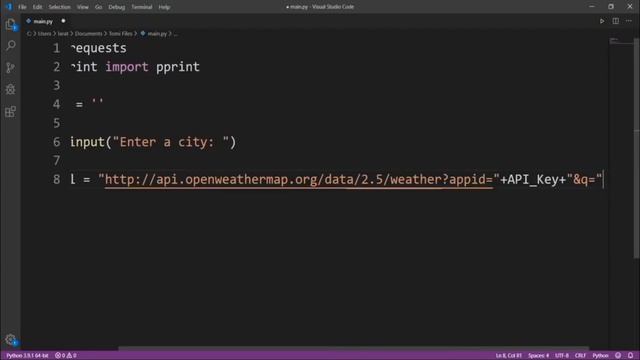Click the pprint word on line 2
Screen dimensions: 640x360
tap(178, 67)
